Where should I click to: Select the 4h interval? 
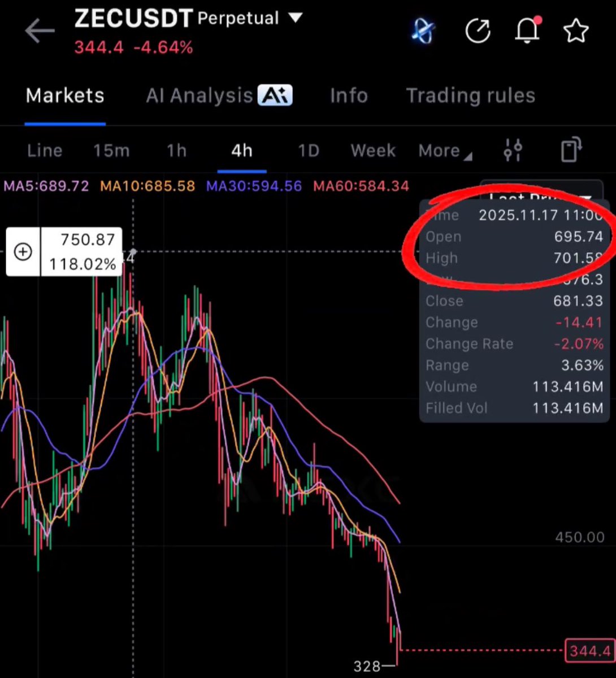tap(242, 151)
